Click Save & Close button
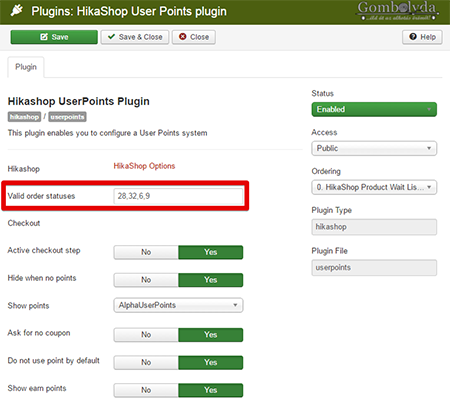Screen dimensions: 450x411 click(x=135, y=37)
